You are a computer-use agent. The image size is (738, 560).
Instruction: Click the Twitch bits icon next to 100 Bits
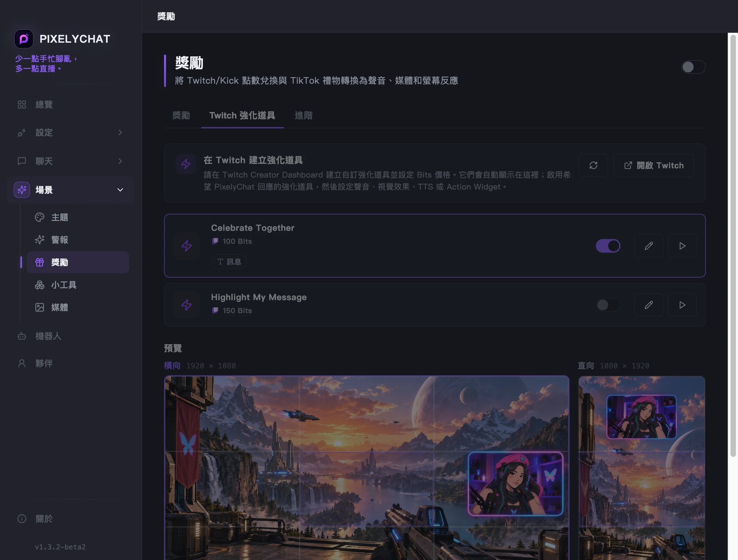[215, 241]
